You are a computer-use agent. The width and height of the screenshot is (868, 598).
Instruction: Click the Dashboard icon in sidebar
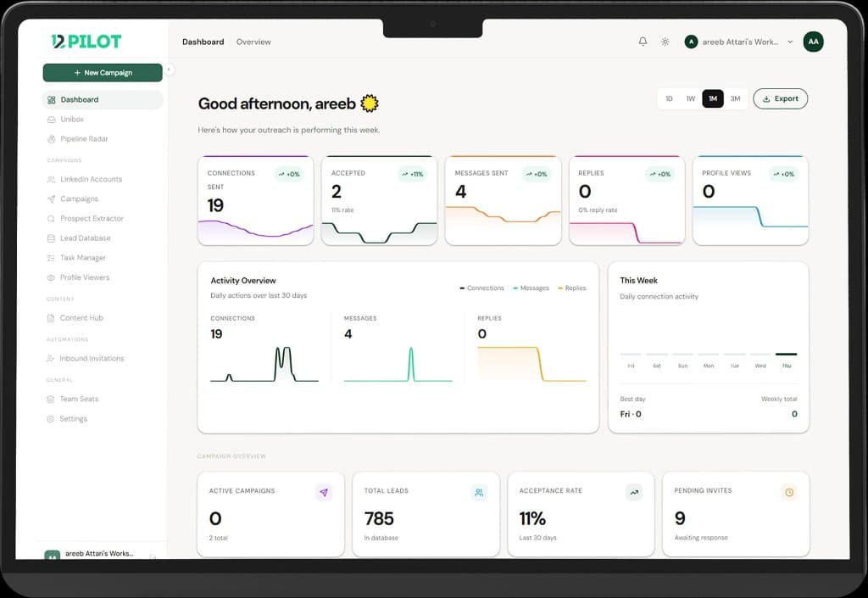click(x=52, y=100)
